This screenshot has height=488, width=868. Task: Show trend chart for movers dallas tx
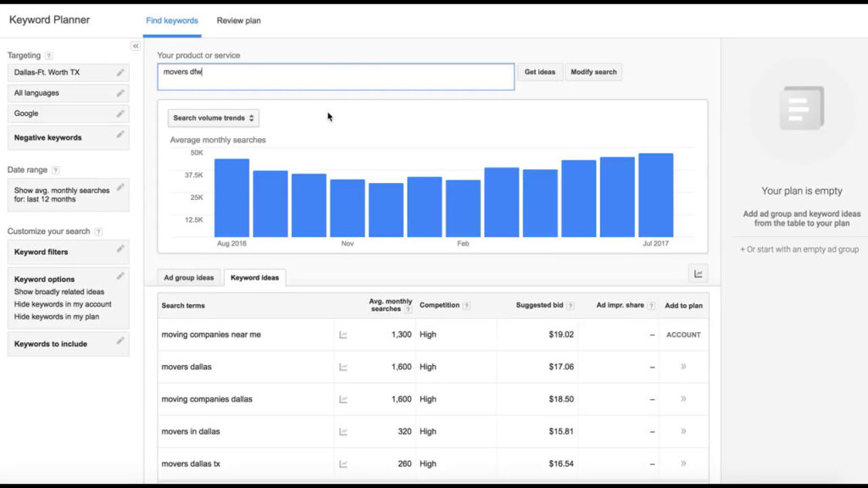point(343,464)
